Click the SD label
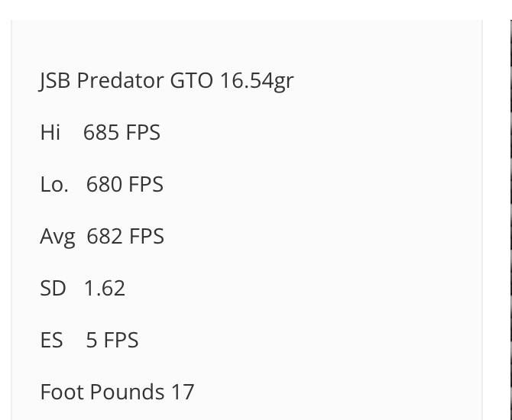Viewport: 512px width, 420px height. pyautogui.click(x=53, y=288)
